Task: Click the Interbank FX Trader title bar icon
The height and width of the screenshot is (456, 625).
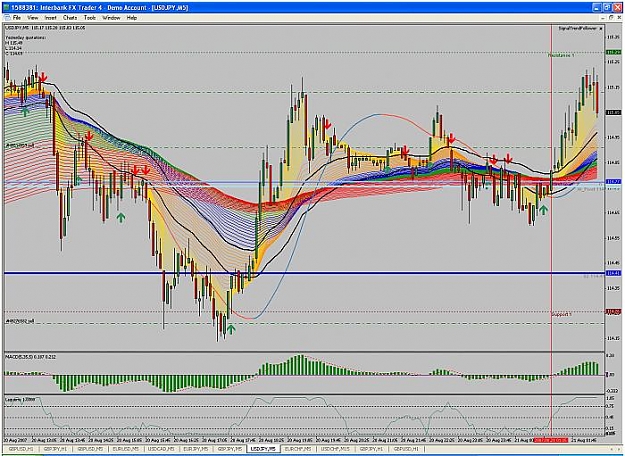Action: click(x=6, y=7)
